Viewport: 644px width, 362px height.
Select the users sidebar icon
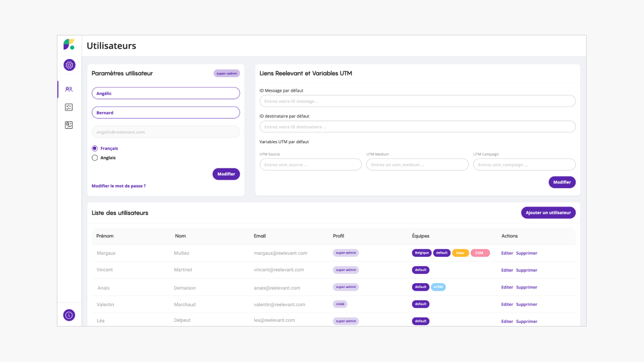click(x=69, y=89)
